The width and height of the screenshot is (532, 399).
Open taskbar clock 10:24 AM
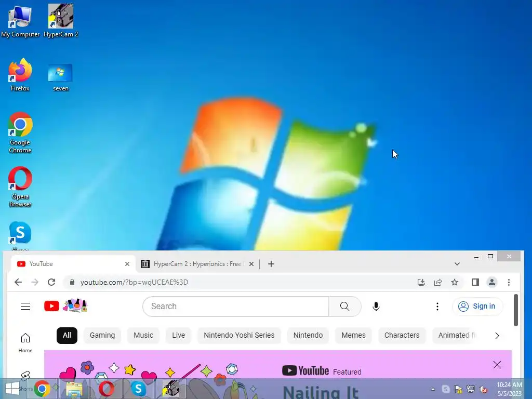(x=509, y=389)
